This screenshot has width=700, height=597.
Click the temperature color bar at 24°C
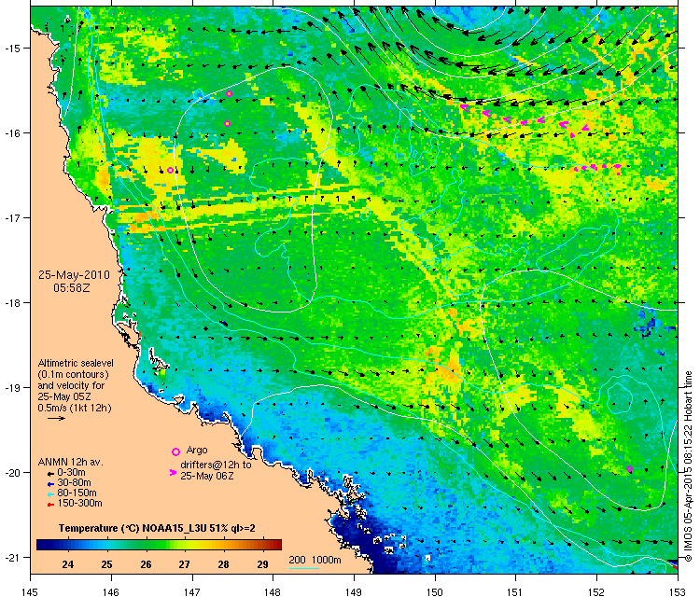click(68, 545)
